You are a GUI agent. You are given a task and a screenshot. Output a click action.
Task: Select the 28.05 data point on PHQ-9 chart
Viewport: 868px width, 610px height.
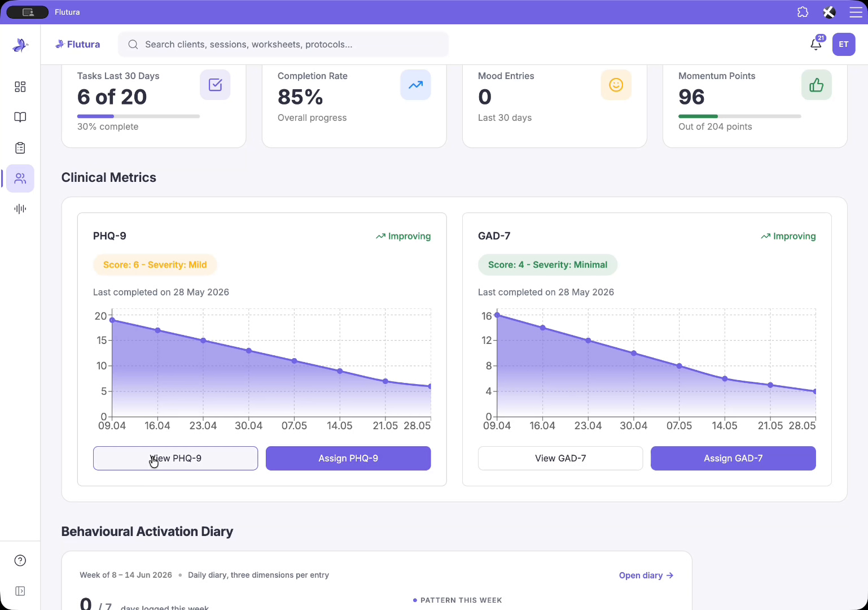430,386
